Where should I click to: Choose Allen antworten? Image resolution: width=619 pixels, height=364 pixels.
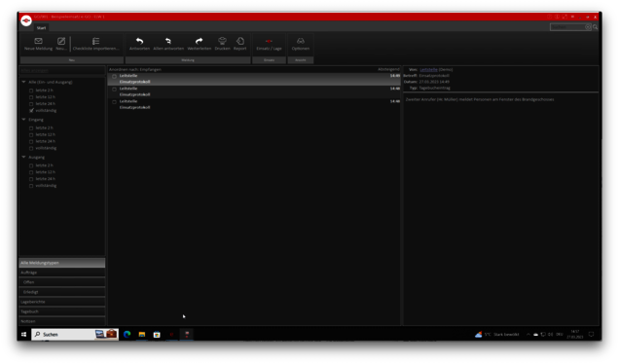click(x=168, y=44)
